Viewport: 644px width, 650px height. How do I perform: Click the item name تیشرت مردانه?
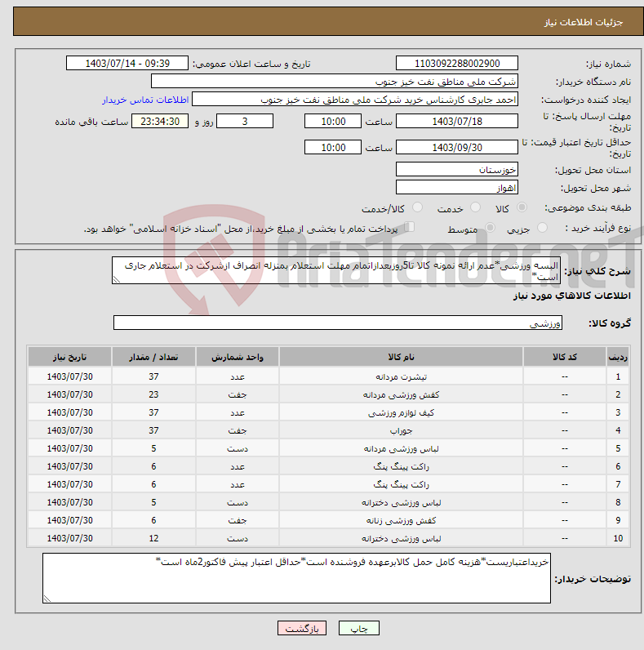click(x=401, y=376)
